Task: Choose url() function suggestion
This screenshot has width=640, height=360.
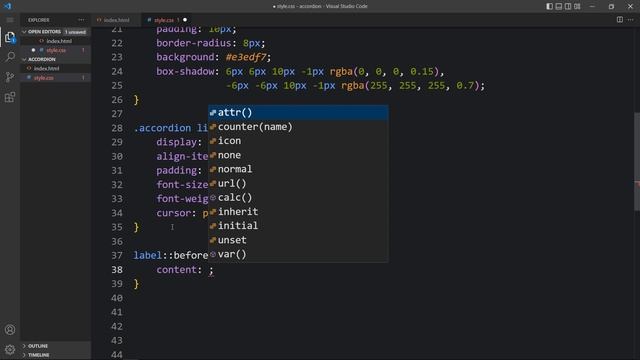Action: [298, 183]
